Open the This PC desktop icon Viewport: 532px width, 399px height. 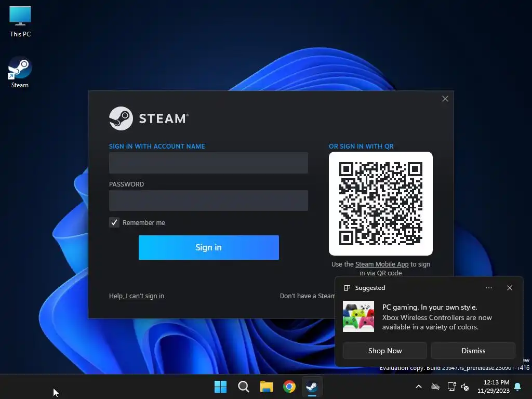pyautogui.click(x=20, y=22)
